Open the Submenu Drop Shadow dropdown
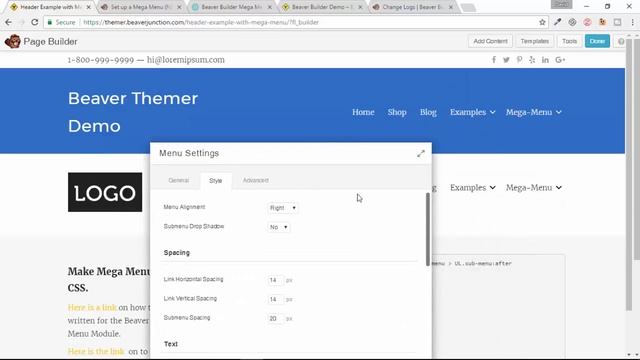The width and height of the screenshot is (640, 360). 278,227
